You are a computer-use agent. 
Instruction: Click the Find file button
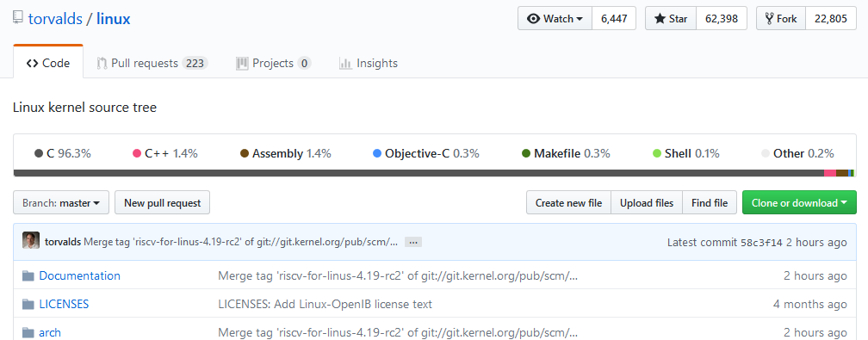point(710,202)
